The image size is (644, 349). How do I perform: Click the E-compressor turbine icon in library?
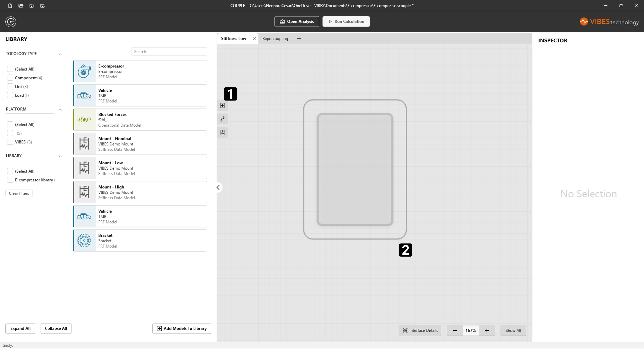pos(84,71)
